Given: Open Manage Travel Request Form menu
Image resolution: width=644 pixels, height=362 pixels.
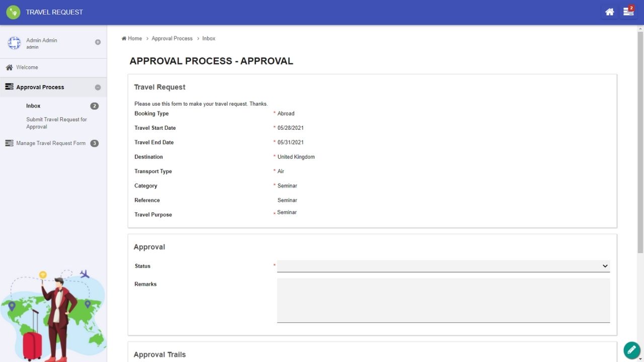Looking at the screenshot, I should pos(51,143).
